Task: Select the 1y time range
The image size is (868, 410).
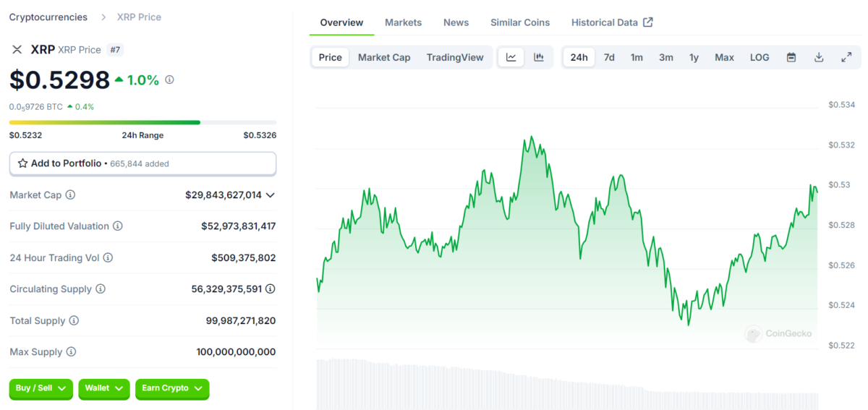Action: click(694, 57)
